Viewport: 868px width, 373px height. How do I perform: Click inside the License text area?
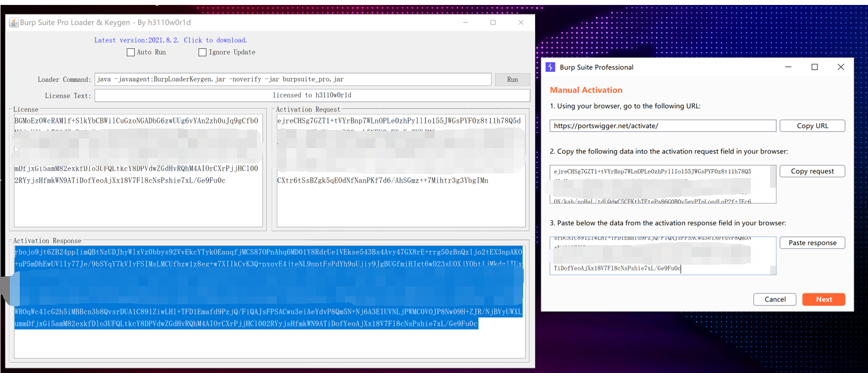[138, 170]
